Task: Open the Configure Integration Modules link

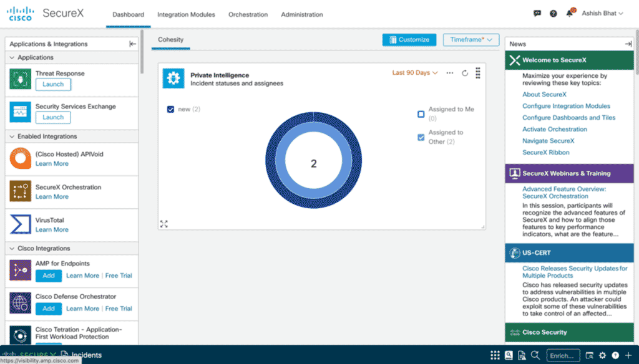Action: (566, 106)
